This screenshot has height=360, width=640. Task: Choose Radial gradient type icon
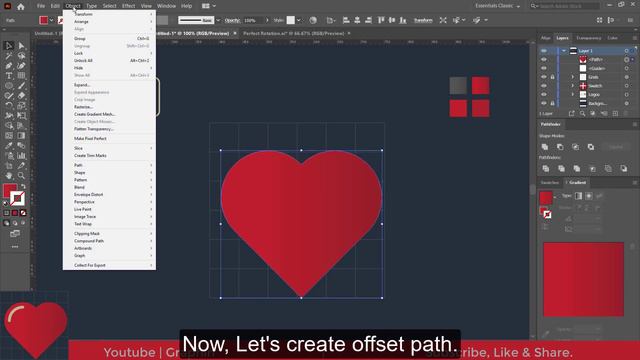(x=589, y=196)
